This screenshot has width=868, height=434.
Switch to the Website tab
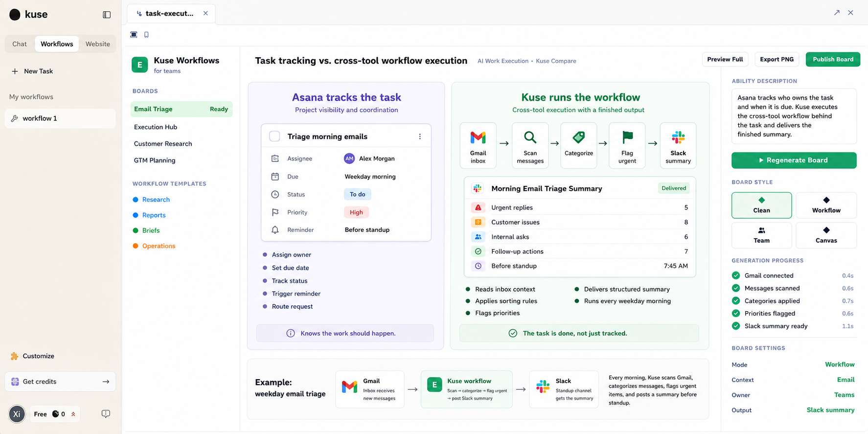[x=98, y=44]
